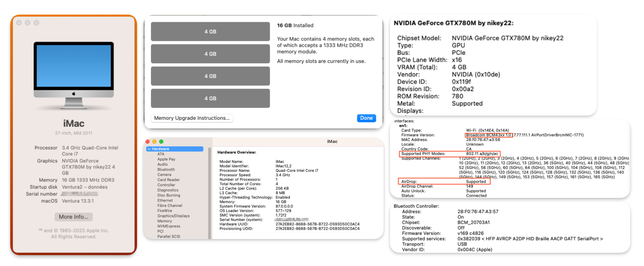The image size is (644, 266).
Task: Click 'BCM_20703A1' Bluetooth chipset value
Action: tap(474, 223)
